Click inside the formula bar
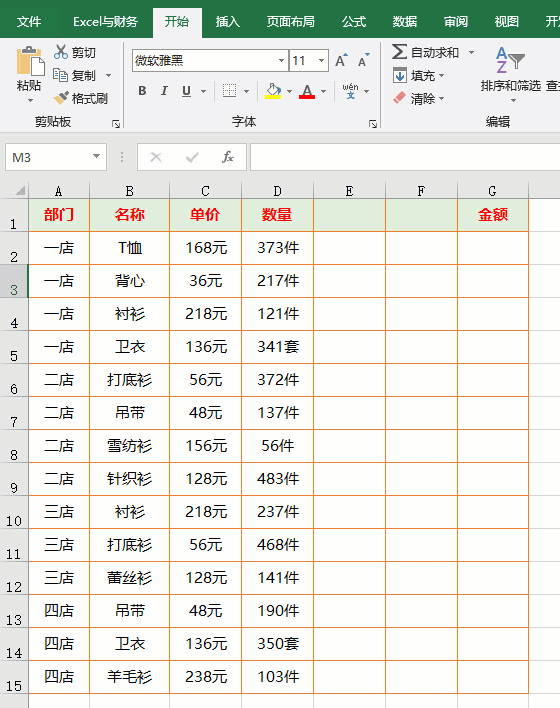Image resolution: width=560 pixels, height=708 pixels. point(405,157)
